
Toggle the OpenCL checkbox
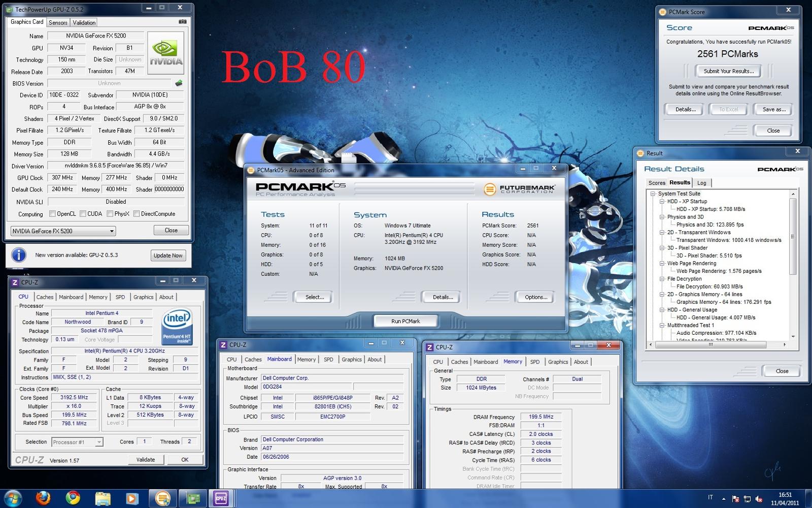click(x=52, y=214)
